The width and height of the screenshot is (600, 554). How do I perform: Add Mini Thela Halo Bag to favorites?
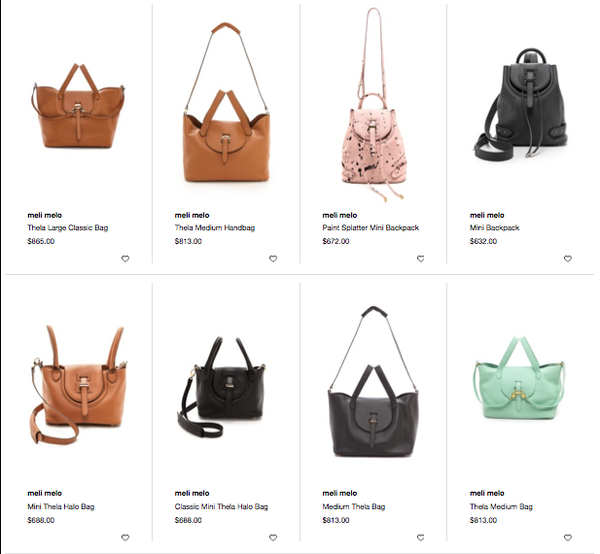(x=125, y=538)
